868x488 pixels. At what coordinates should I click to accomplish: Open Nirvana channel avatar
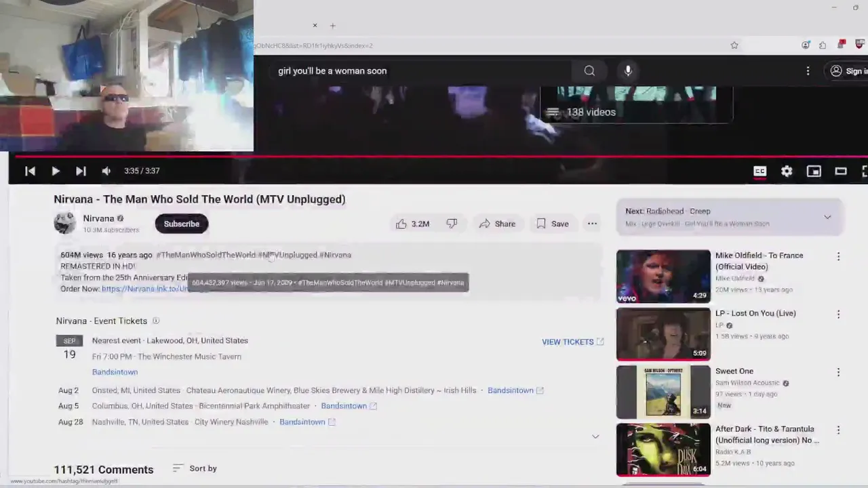65,223
